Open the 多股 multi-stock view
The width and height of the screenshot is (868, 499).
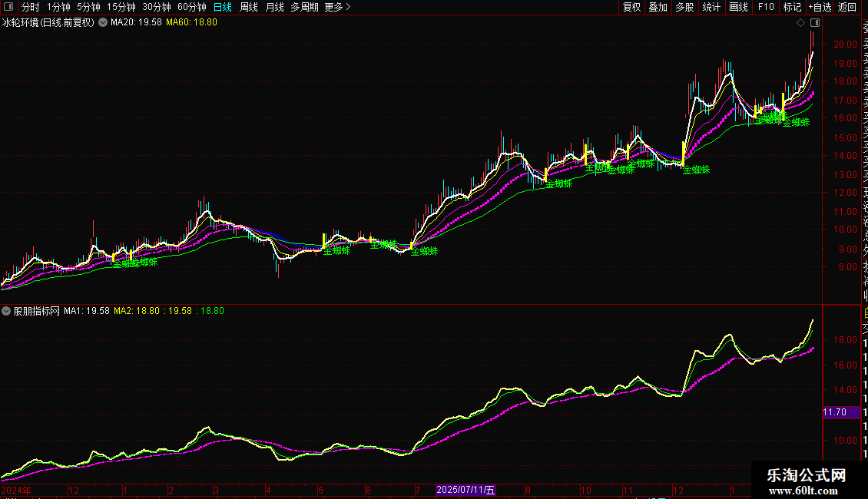click(684, 7)
